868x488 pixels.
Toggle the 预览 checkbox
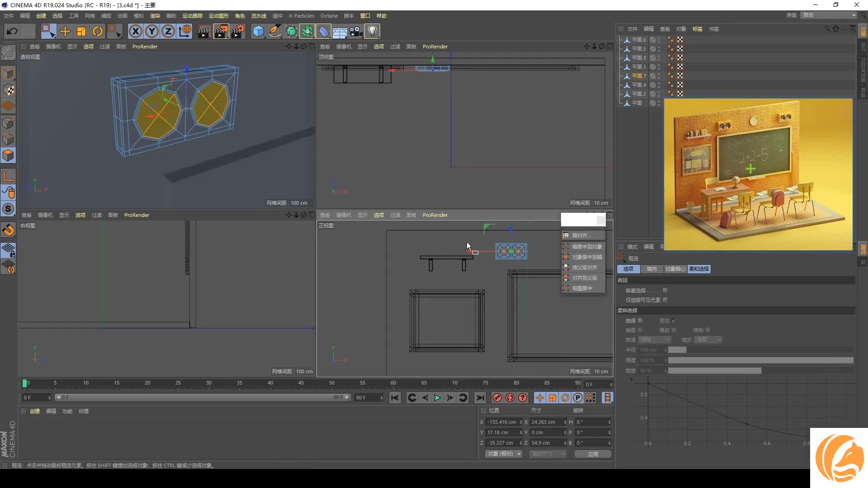point(674,320)
